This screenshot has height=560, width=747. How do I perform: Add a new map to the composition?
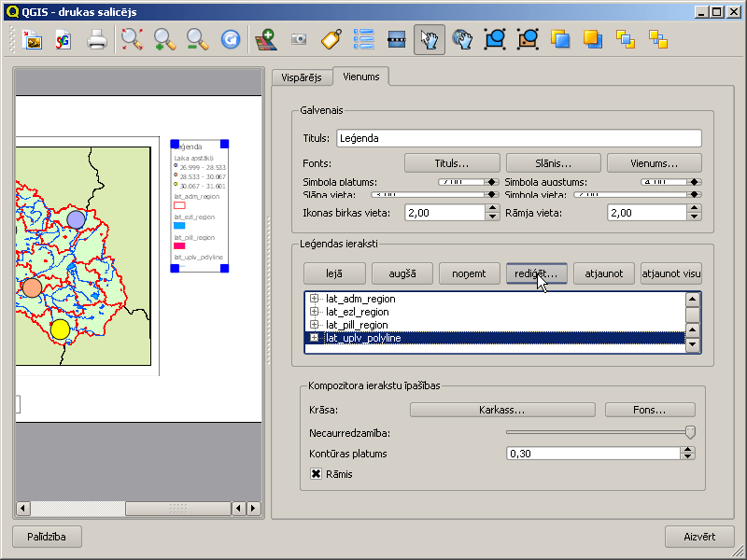pyautogui.click(x=266, y=40)
